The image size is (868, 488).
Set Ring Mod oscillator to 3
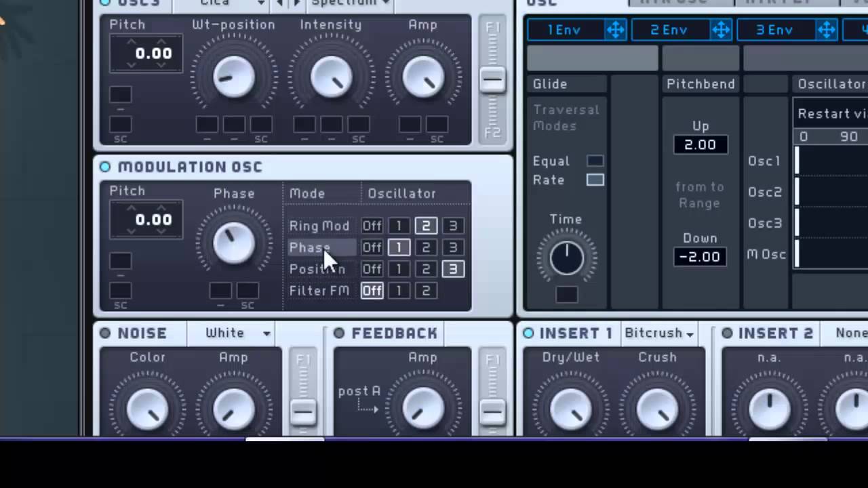pyautogui.click(x=453, y=226)
